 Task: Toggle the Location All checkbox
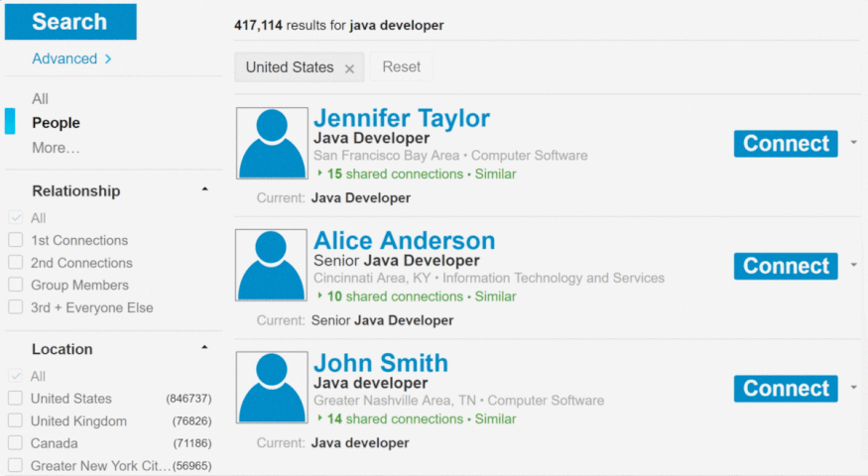click(x=16, y=376)
